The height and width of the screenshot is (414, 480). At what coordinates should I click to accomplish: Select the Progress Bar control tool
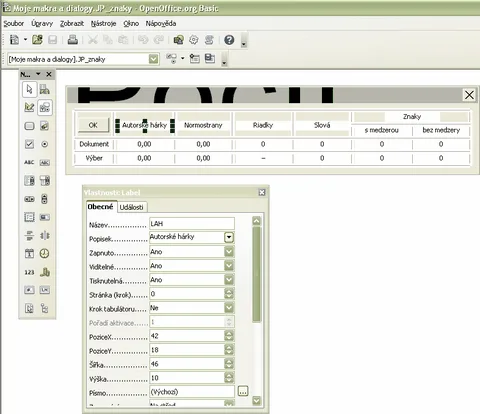pyautogui.click(x=44, y=217)
